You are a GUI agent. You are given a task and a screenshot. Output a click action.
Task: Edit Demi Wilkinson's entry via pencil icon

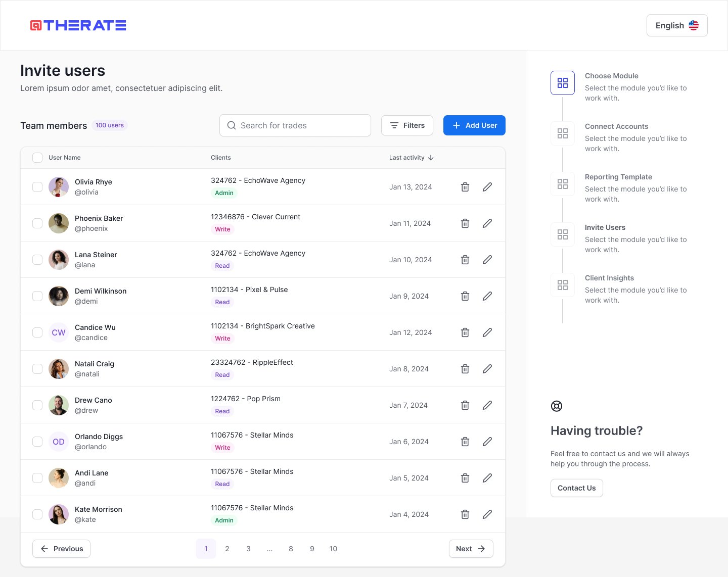(487, 296)
